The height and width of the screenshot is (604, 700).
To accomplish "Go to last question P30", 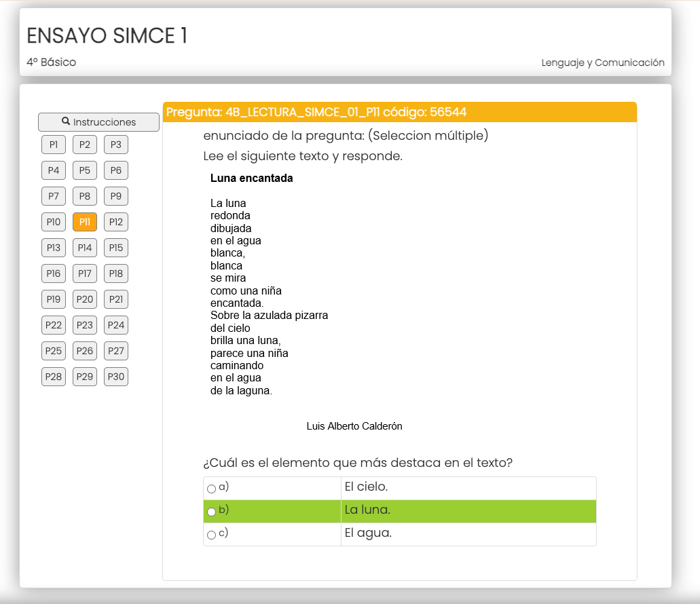I will click(116, 377).
